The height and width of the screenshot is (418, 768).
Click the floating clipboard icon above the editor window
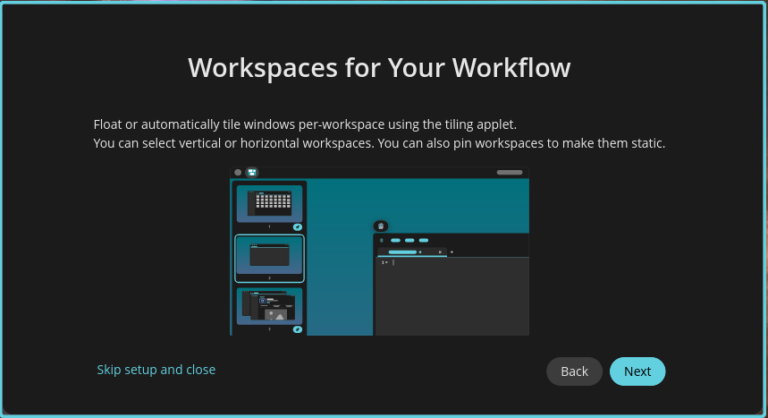(x=380, y=226)
